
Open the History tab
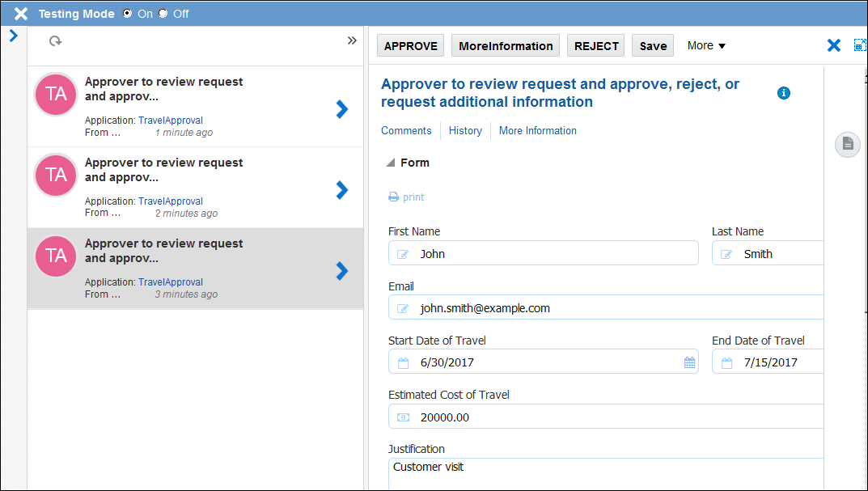click(465, 131)
